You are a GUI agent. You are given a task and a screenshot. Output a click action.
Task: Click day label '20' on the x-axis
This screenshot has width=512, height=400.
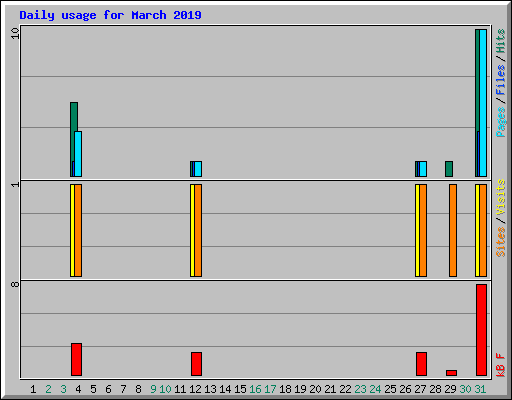pos(315,389)
